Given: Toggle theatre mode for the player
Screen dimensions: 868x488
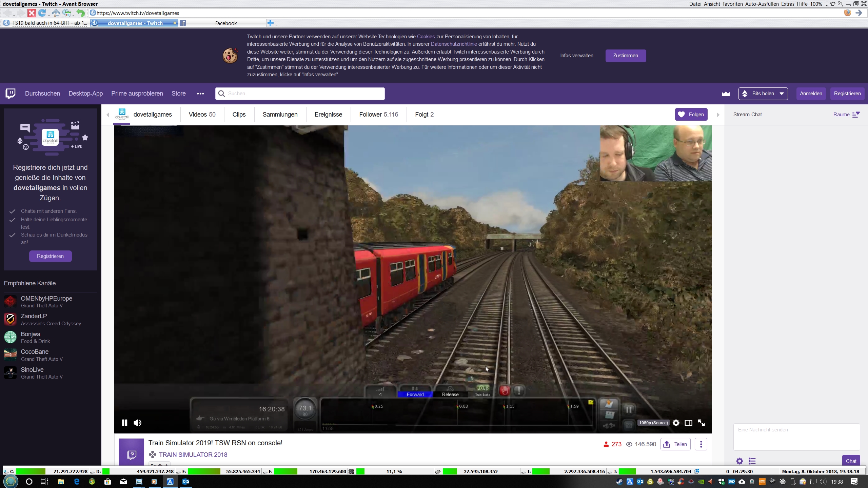Looking at the screenshot, I should coord(688,423).
